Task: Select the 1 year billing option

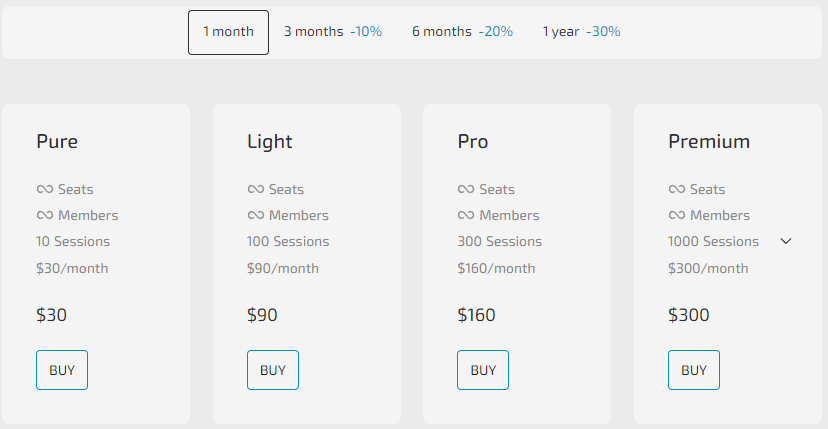Action: (581, 32)
